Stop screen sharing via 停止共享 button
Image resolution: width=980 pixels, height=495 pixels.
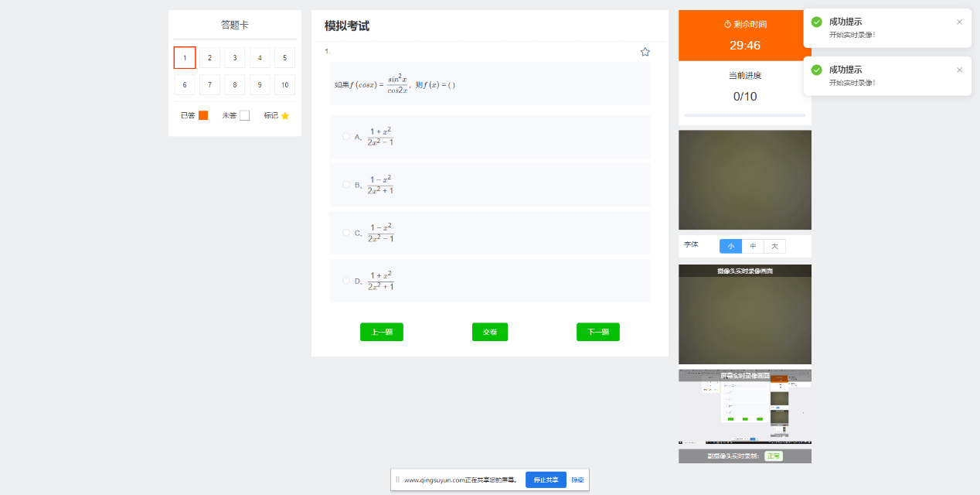tap(546, 480)
